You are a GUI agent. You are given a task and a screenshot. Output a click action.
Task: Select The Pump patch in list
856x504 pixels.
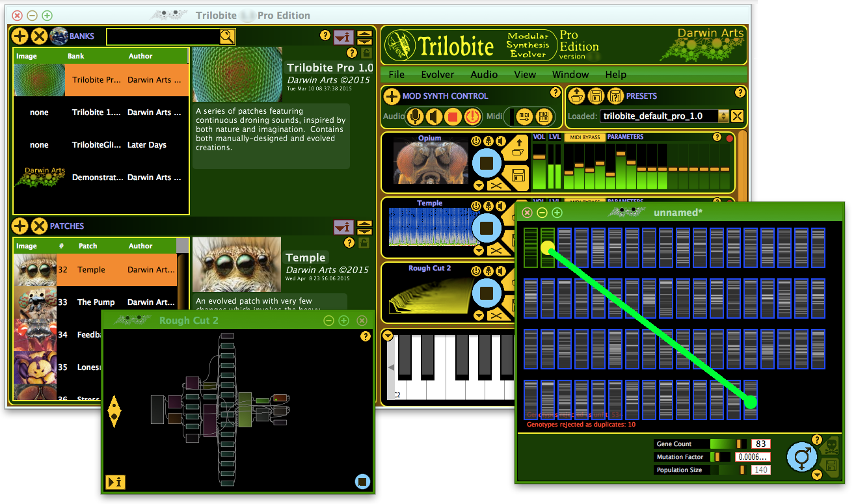[96, 302]
